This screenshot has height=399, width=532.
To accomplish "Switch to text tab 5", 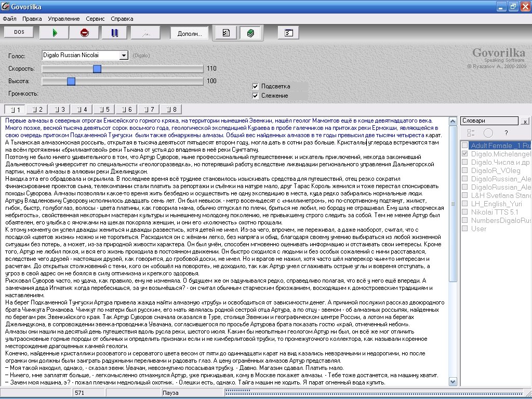I will click(x=104, y=110).
